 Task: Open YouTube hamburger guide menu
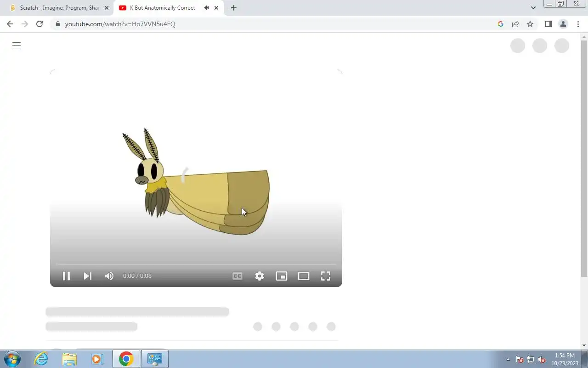pyautogui.click(x=17, y=45)
